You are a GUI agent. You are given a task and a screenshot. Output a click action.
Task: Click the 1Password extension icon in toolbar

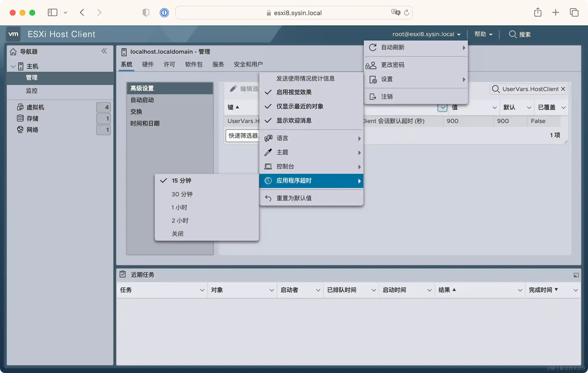[164, 13]
